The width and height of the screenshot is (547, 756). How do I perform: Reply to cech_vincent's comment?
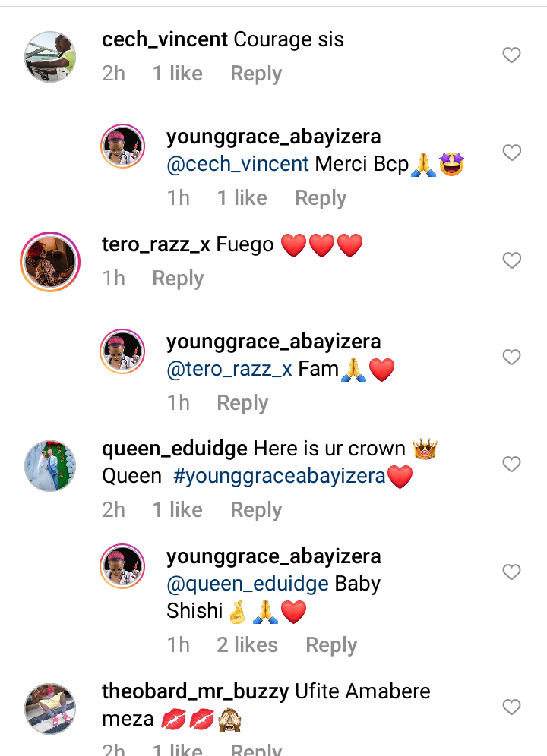[x=256, y=74]
